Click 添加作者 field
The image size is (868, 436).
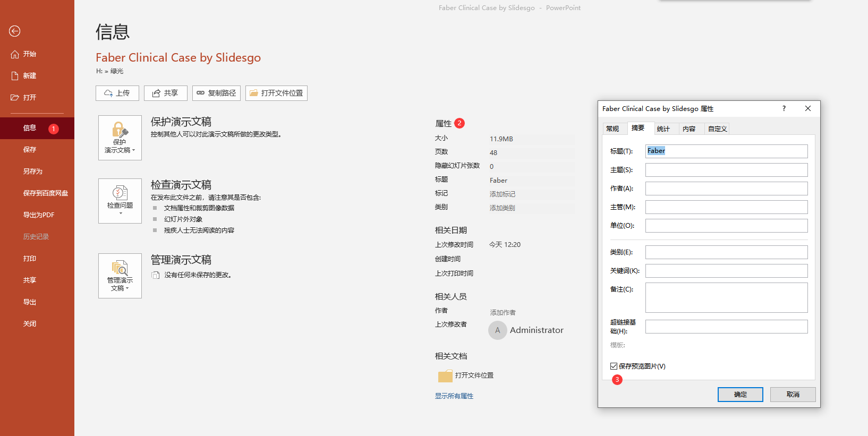tap(503, 313)
